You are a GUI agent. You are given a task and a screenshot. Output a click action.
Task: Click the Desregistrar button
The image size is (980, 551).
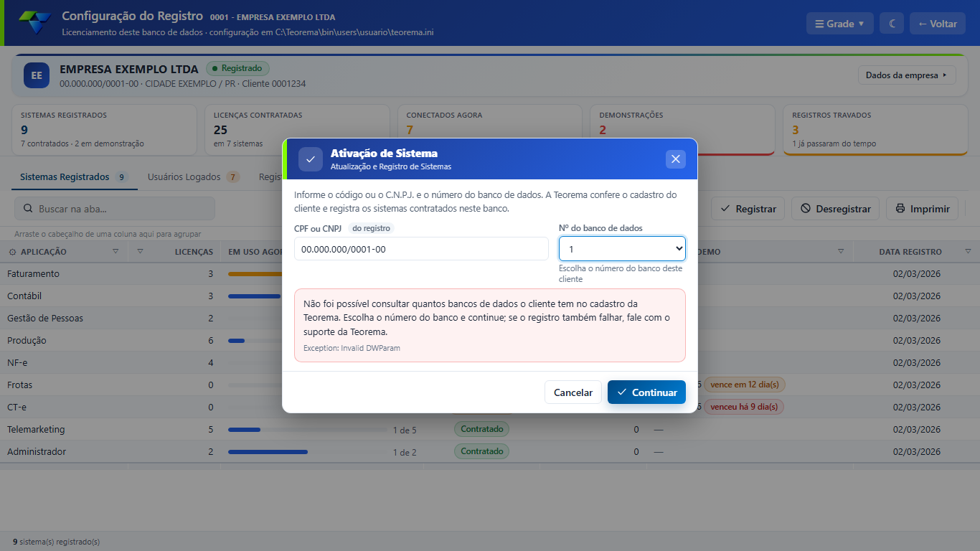[x=836, y=209]
